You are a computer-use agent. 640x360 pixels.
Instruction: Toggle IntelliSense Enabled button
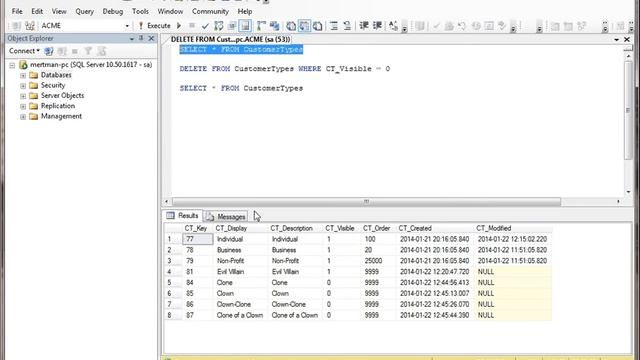click(x=245, y=26)
